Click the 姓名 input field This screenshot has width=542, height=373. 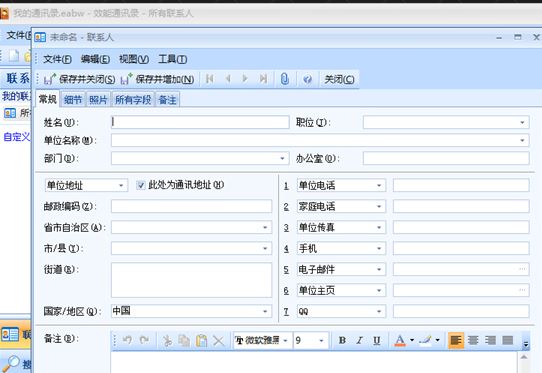click(x=200, y=122)
